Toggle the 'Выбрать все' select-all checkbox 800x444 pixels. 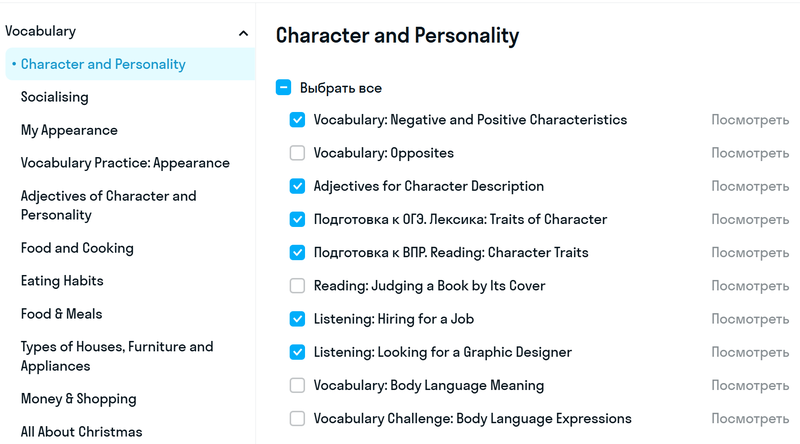click(284, 88)
